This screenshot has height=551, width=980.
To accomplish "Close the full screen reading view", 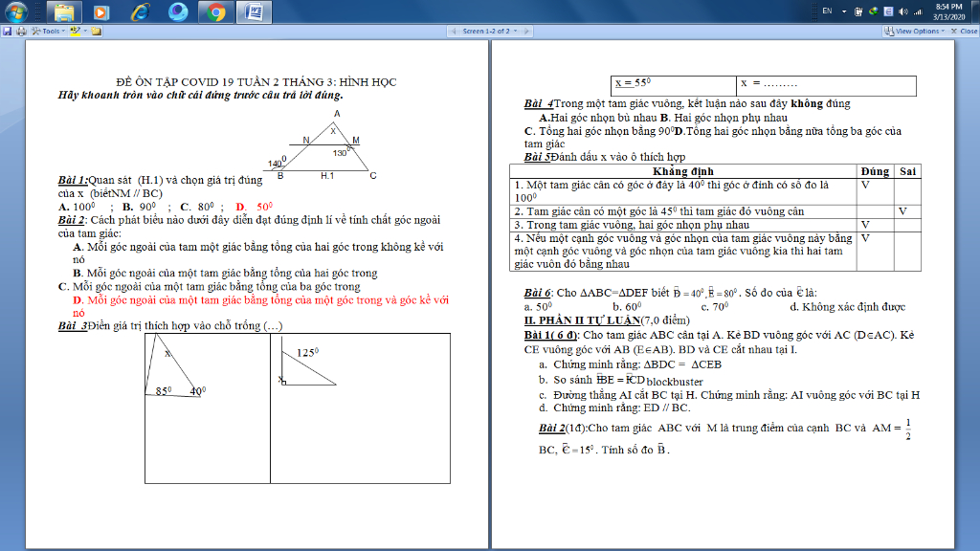I will 964,31.
